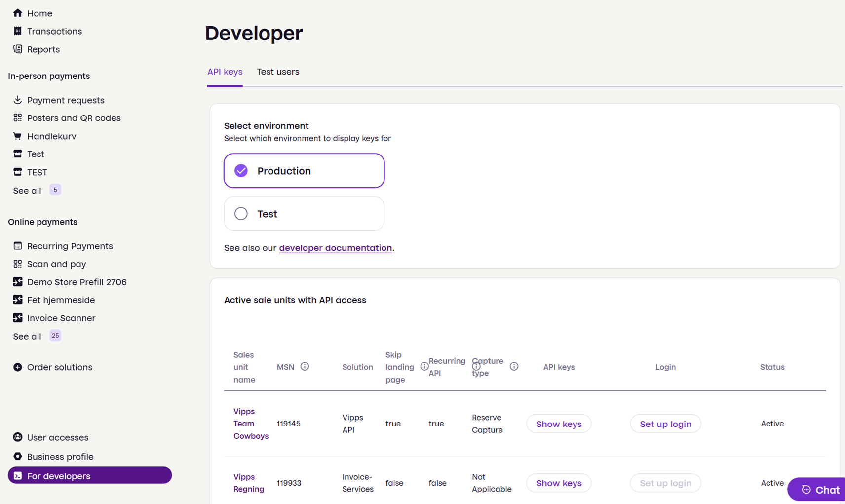The image size is (845, 504).
Task: Click the info icon beside Capture type column
Action: click(x=514, y=366)
